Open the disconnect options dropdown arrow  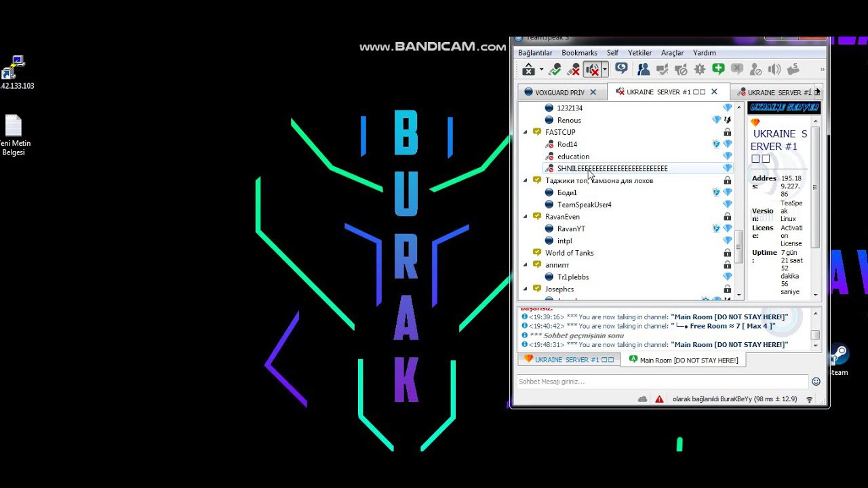pyautogui.click(x=541, y=70)
